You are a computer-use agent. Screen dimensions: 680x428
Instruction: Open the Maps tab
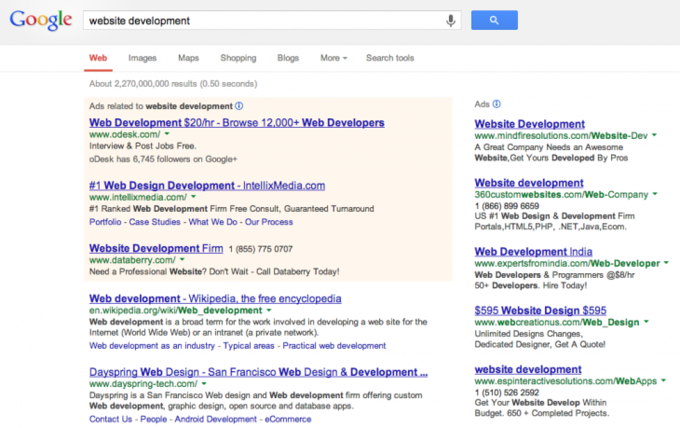(x=188, y=58)
